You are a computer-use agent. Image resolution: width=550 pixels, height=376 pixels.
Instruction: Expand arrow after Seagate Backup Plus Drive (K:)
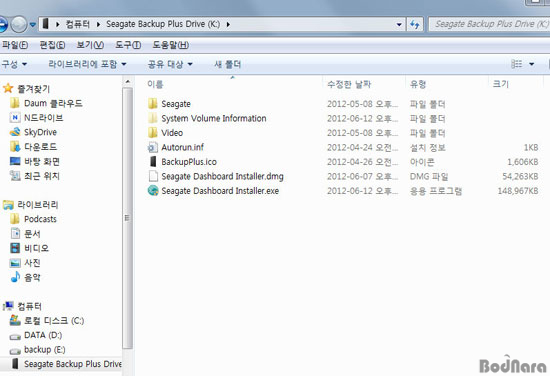[228, 24]
